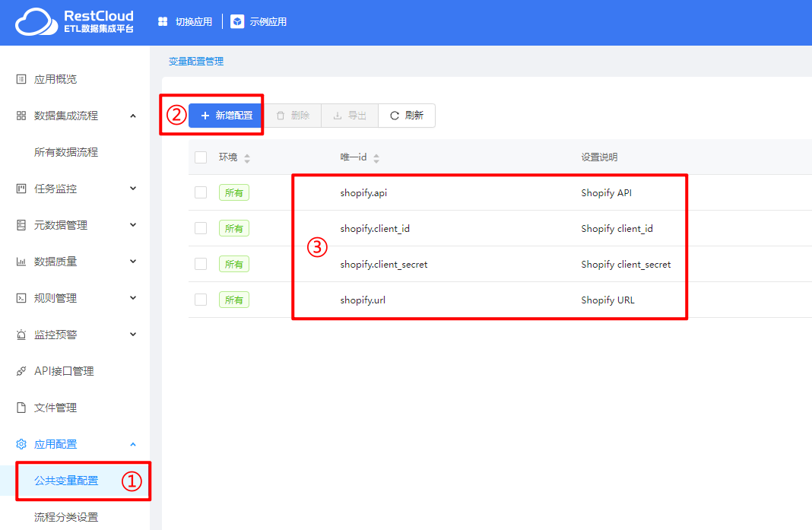Click the 应用概览 sidebar icon
This screenshot has height=530, width=812.
(21, 79)
